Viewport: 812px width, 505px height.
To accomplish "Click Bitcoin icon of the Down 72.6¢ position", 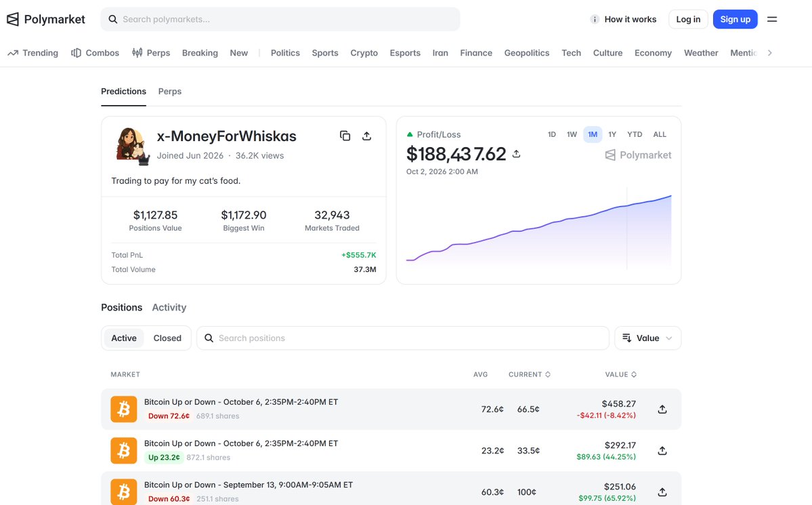I will pyautogui.click(x=124, y=409).
